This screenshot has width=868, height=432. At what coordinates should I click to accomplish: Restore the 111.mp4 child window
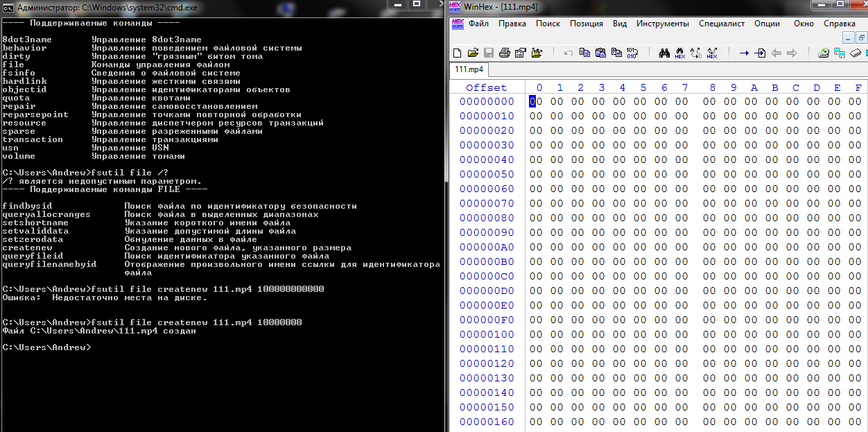(x=862, y=37)
